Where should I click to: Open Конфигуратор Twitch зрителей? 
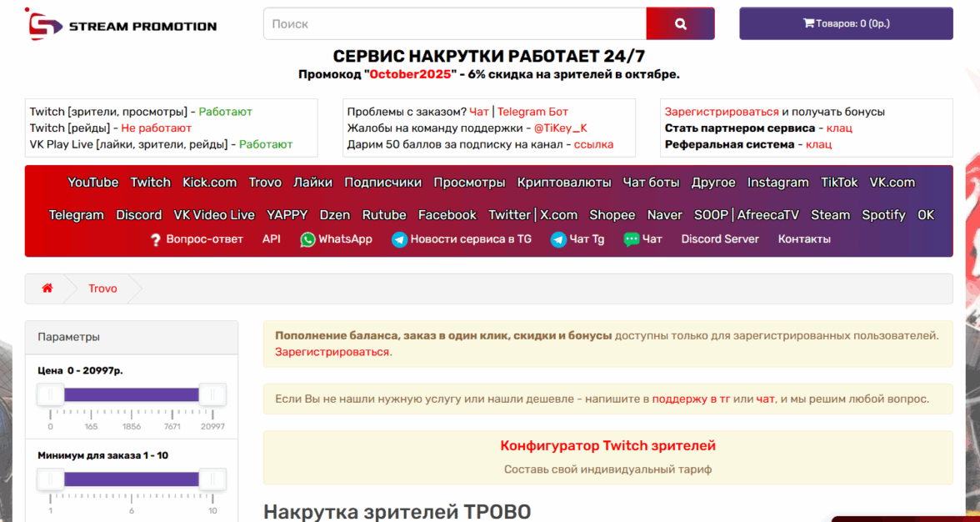(x=608, y=446)
